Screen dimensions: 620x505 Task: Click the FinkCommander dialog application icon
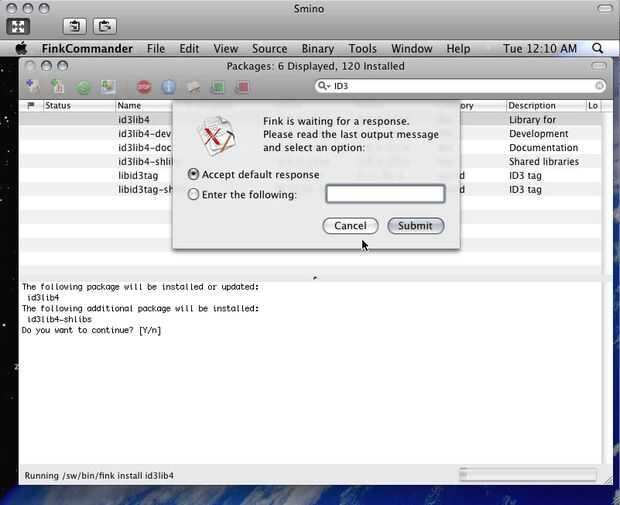tap(217, 136)
